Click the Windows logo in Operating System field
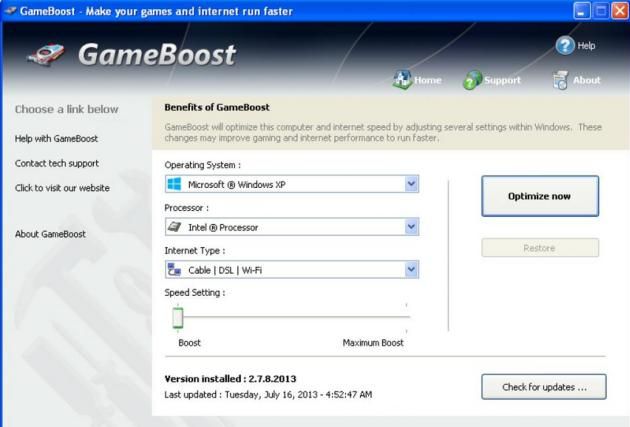 (x=175, y=185)
